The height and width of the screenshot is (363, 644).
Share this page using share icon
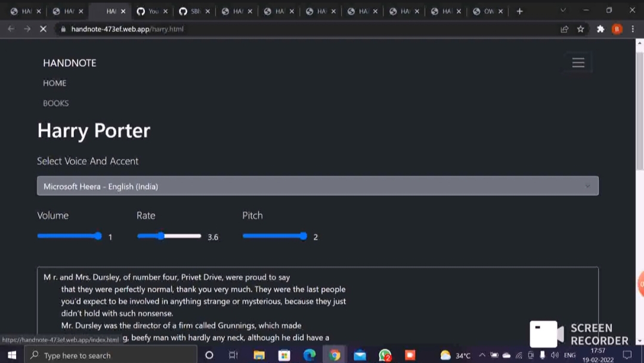tap(564, 29)
